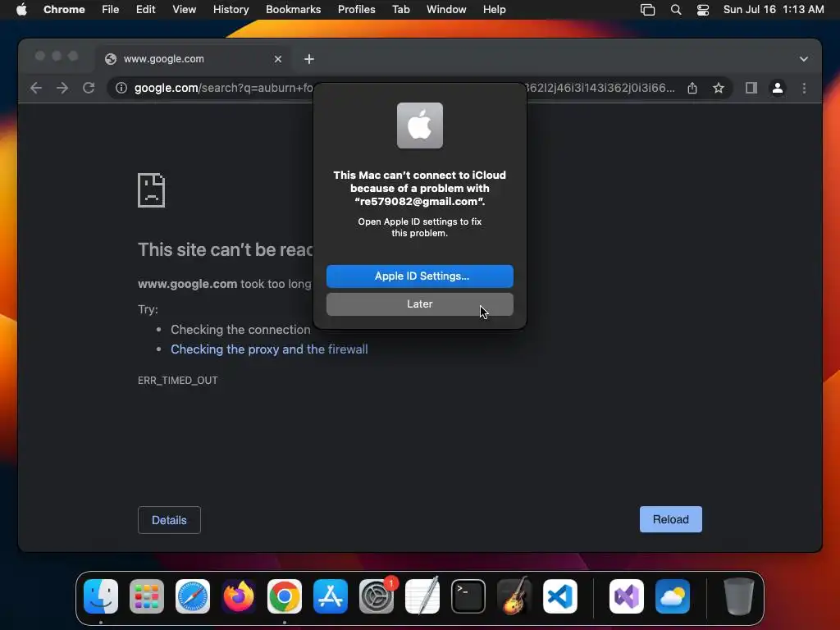Screen dimensions: 840x630
Task: Expand the tab search chevron
Action: point(804,59)
